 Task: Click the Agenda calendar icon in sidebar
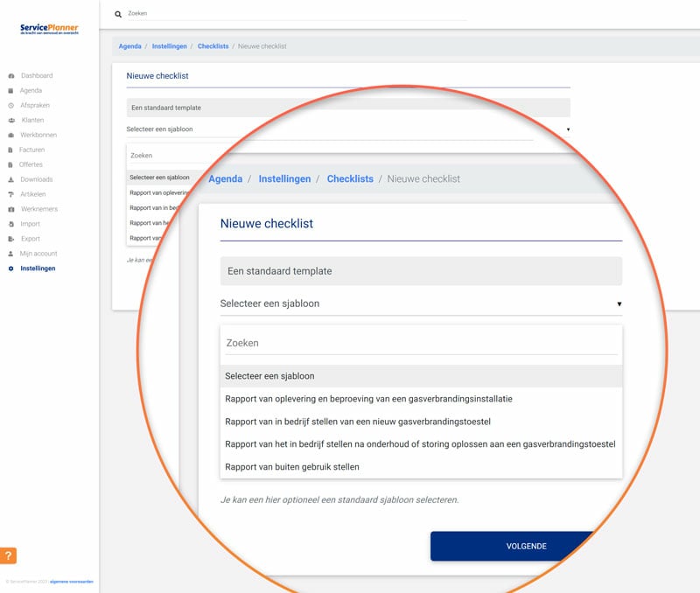(10, 91)
